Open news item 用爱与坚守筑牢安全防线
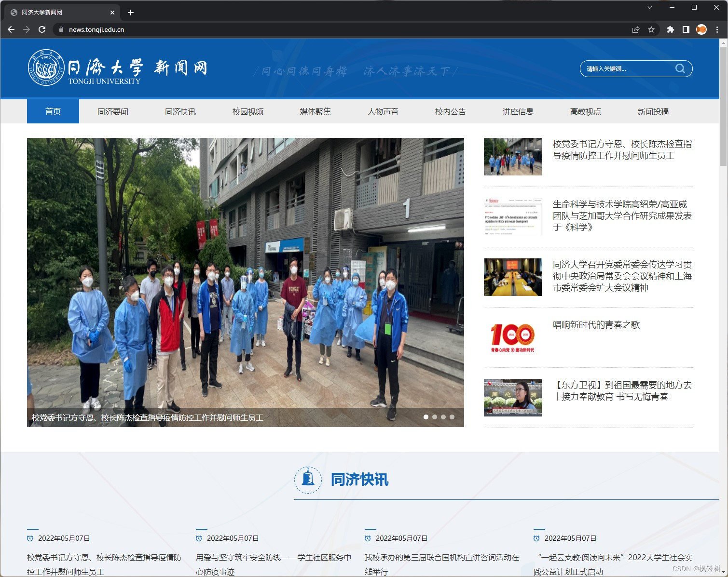Screen dimensions: 728x577 click(x=274, y=564)
